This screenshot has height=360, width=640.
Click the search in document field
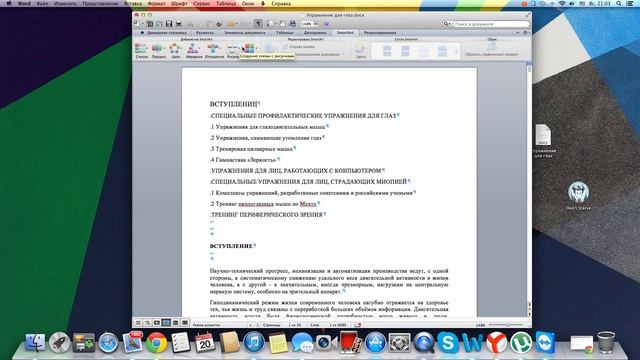[x=491, y=24]
